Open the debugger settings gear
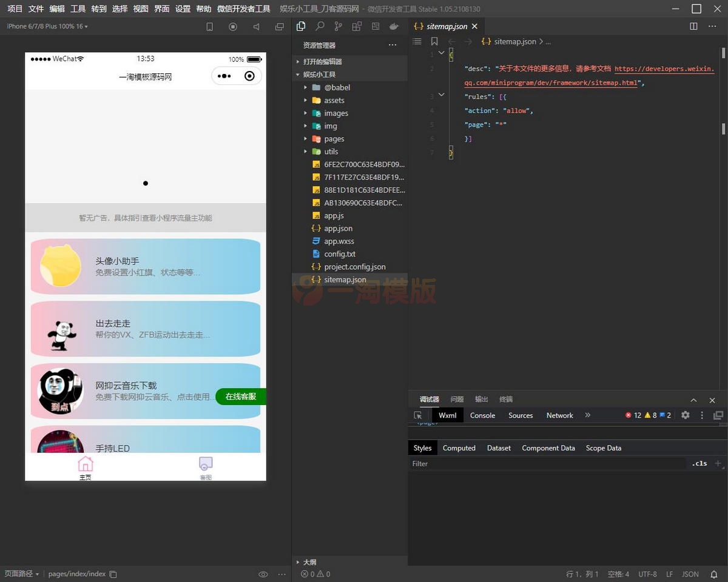The height and width of the screenshot is (582, 728). click(686, 415)
